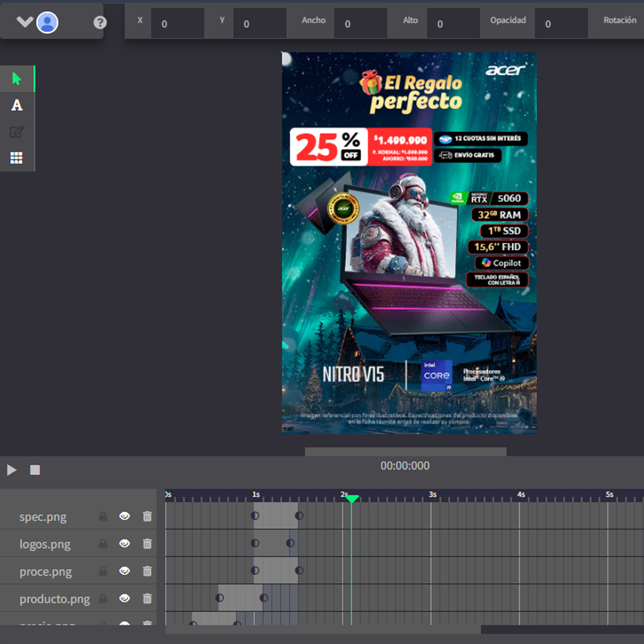
Task: Hide the spec.png layer
Action: point(124,516)
